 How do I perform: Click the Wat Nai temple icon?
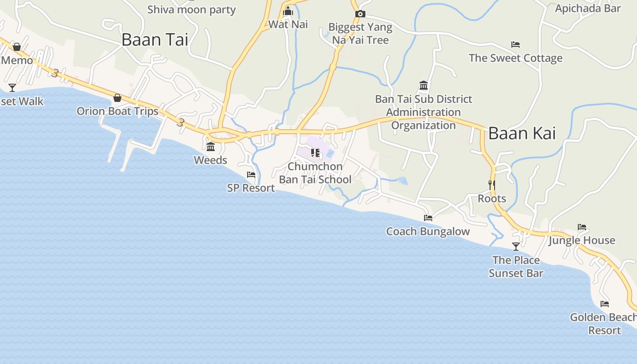click(x=288, y=11)
